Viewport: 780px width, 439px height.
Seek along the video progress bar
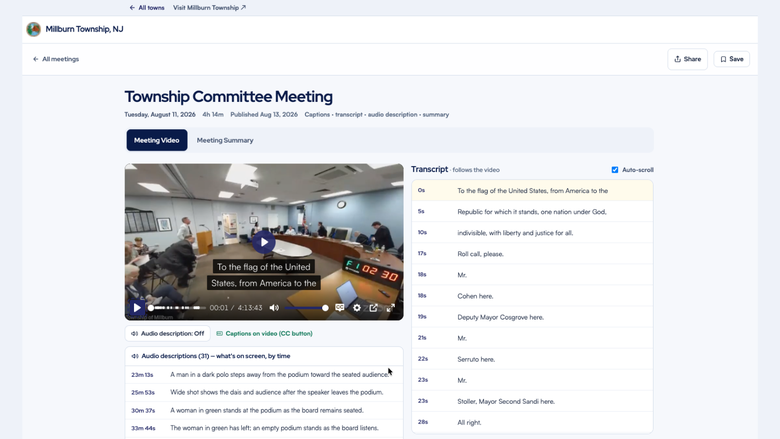178,308
